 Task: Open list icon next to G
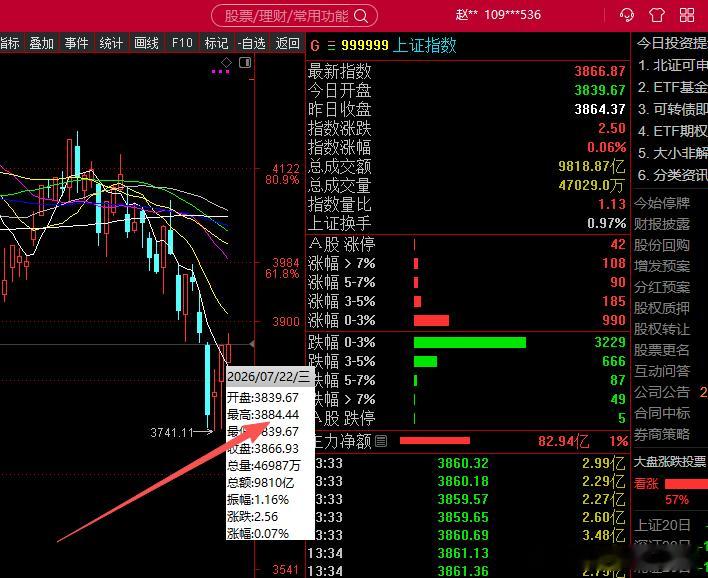[x=331, y=46]
